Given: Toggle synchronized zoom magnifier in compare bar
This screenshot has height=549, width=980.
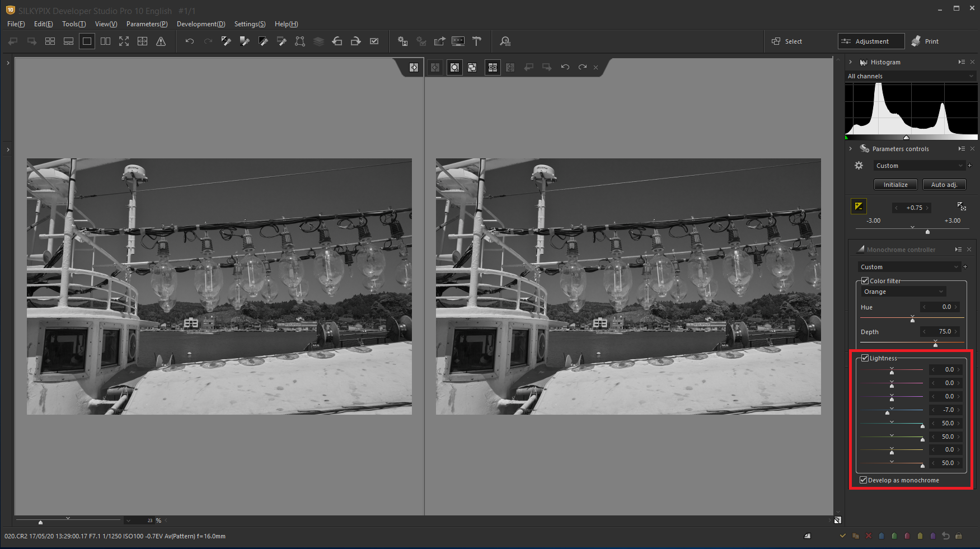Looking at the screenshot, I should [x=454, y=67].
